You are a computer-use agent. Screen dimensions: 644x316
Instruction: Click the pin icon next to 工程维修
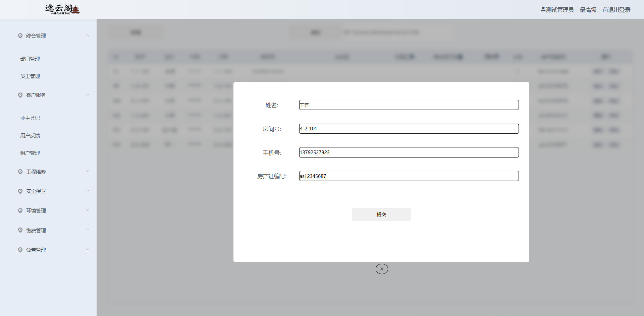click(x=20, y=172)
